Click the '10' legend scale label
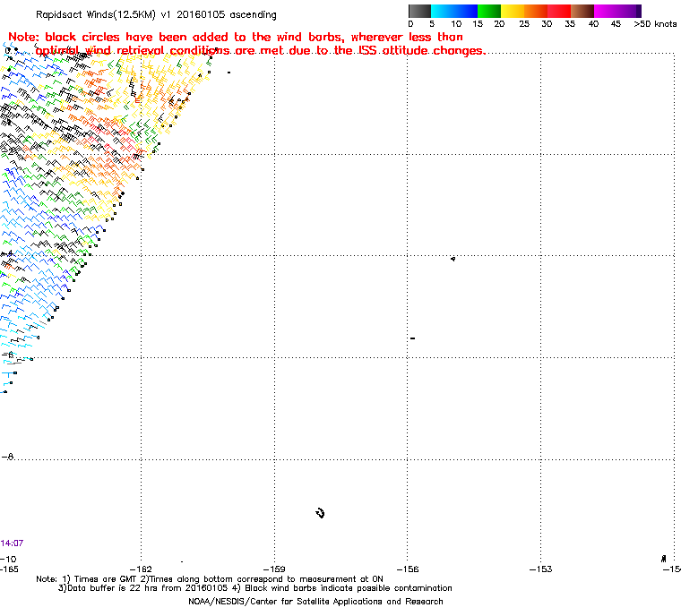Screen dimensions: 681x616 tap(456, 24)
